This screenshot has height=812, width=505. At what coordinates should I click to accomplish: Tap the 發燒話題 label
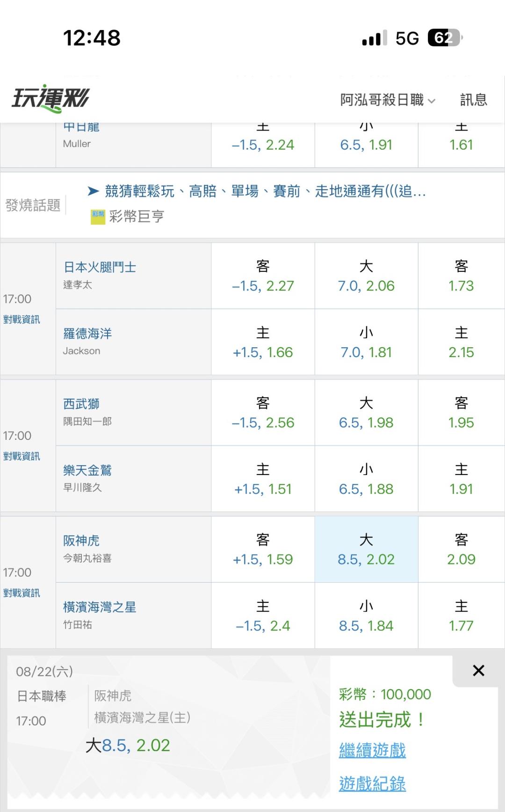tap(33, 205)
